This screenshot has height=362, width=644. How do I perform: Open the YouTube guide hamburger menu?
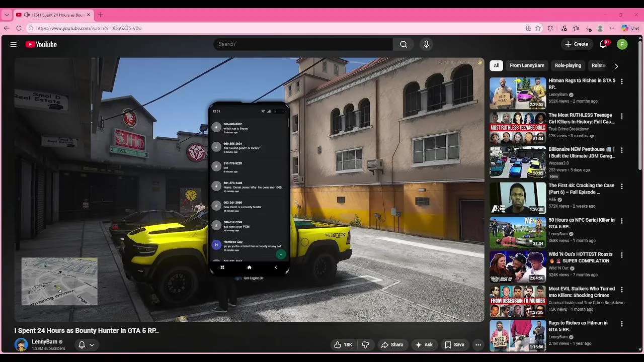coord(14,44)
